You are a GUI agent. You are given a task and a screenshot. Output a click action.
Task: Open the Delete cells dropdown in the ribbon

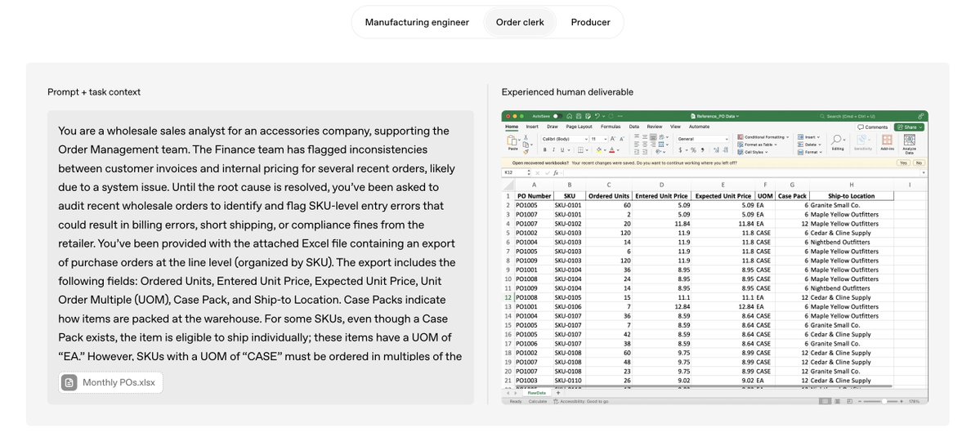809,145
